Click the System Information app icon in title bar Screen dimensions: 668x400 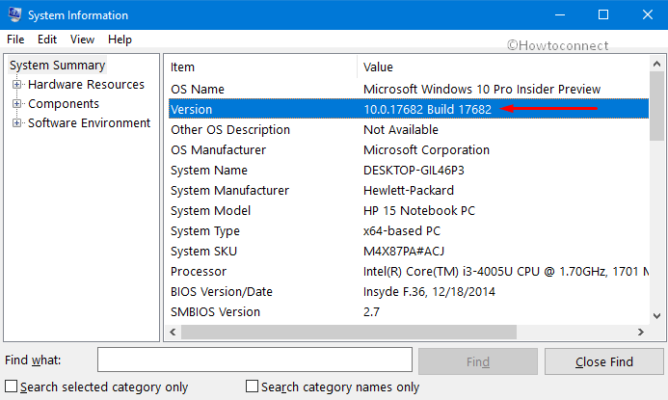(x=15, y=14)
